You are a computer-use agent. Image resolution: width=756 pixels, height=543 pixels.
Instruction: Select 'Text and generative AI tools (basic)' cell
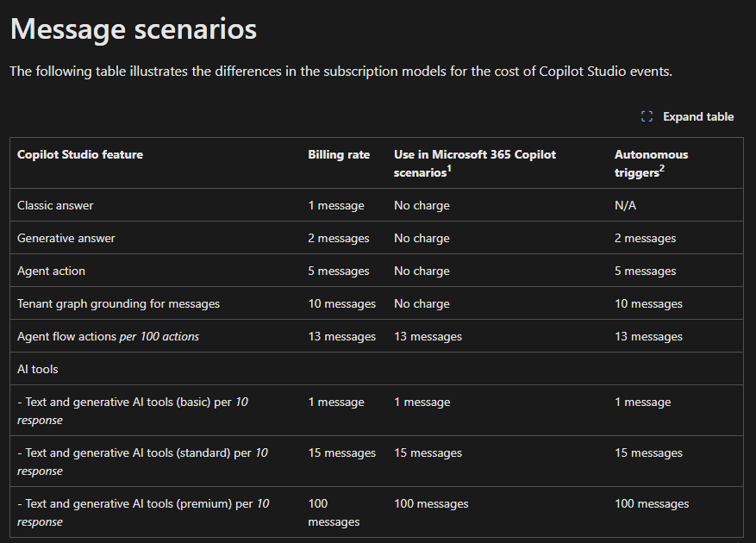(133, 411)
